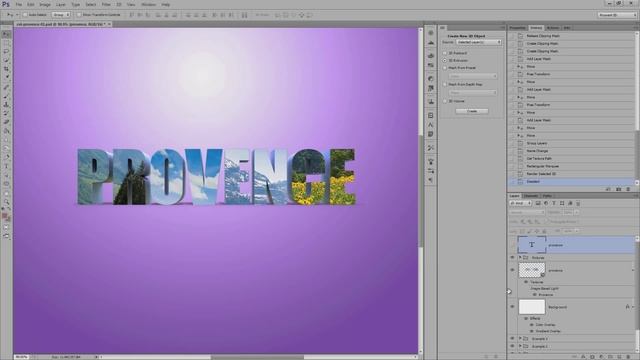Delete layer using Layers panel trash
Image resolution: width=640 pixels, height=360 pixels.
[x=628, y=357]
